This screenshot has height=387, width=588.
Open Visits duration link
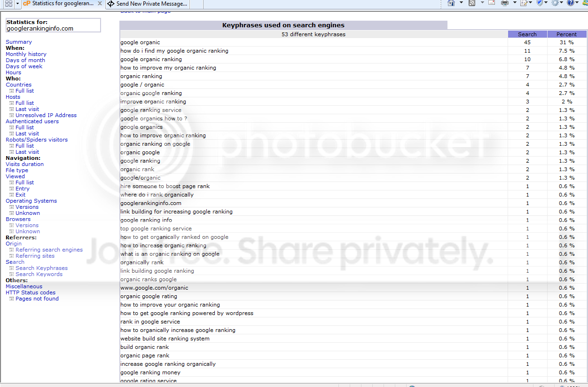24,164
